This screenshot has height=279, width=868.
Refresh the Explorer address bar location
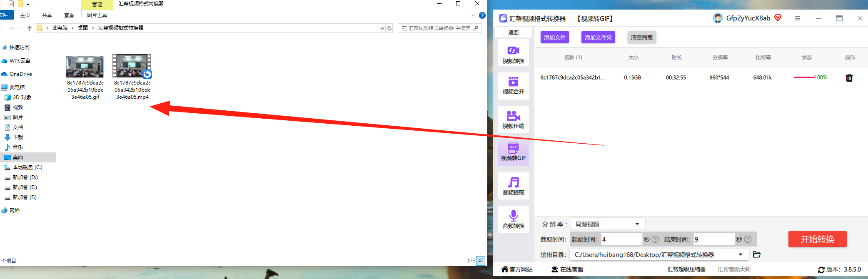click(389, 28)
